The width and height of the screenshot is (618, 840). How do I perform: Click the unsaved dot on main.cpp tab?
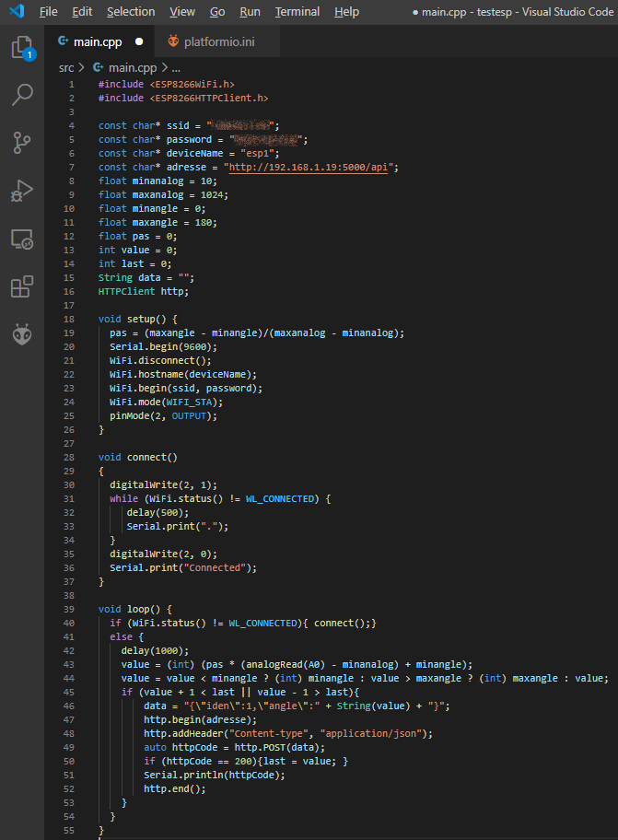click(139, 41)
